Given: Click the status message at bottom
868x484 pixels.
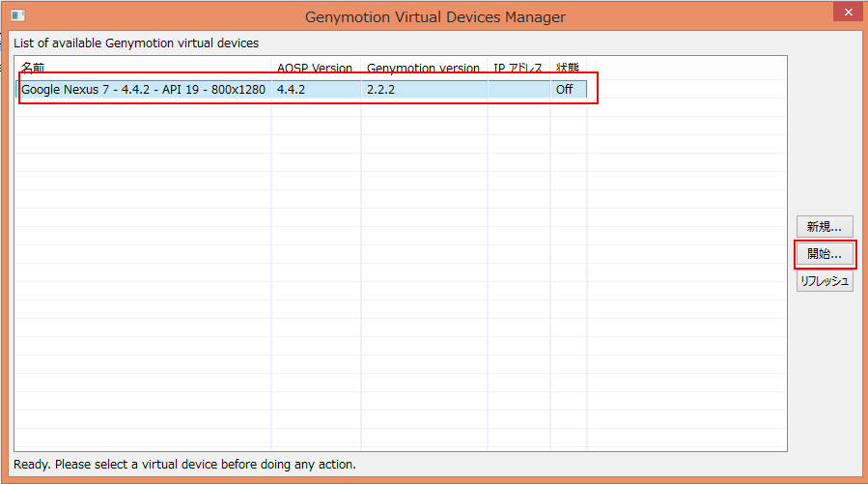Looking at the screenshot, I should [x=184, y=464].
